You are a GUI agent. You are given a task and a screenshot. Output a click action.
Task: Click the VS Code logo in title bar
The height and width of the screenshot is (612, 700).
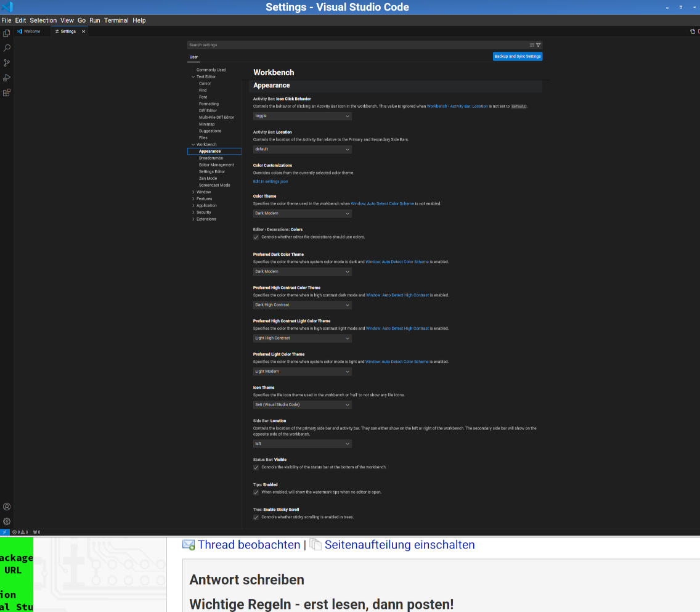coord(7,7)
